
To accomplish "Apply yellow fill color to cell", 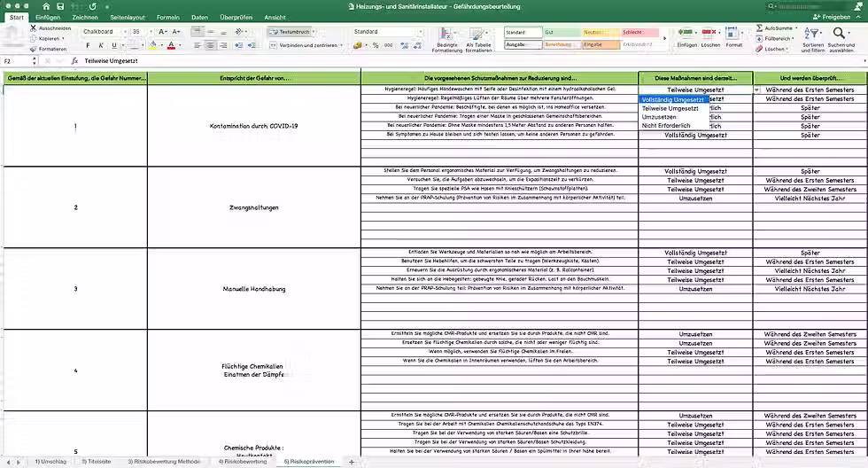I will [152, 45].
